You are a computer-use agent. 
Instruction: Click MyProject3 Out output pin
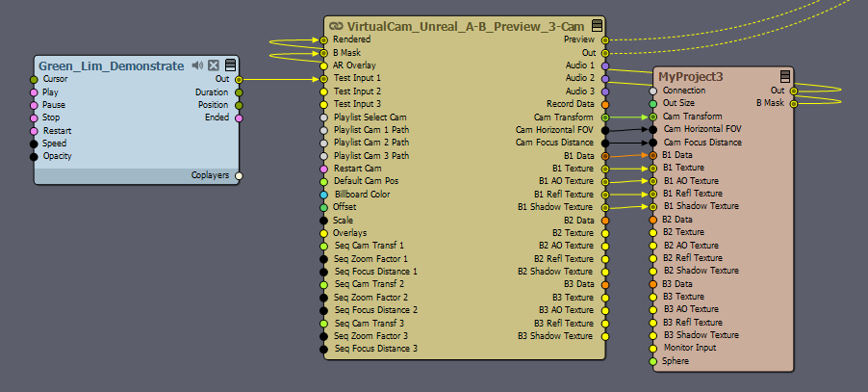point(793,91)
